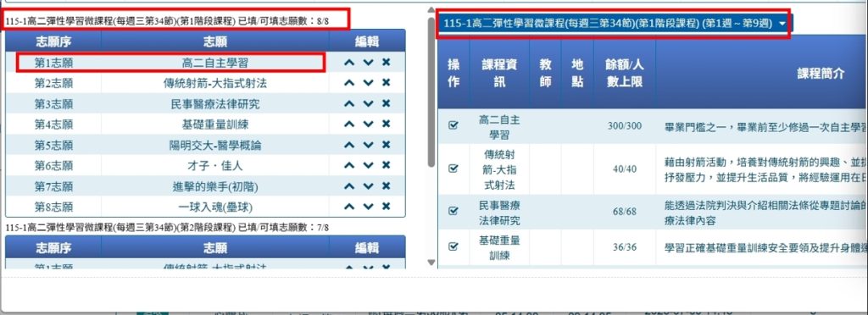Click the 餘額/人數上限 column header

(625, 74)
